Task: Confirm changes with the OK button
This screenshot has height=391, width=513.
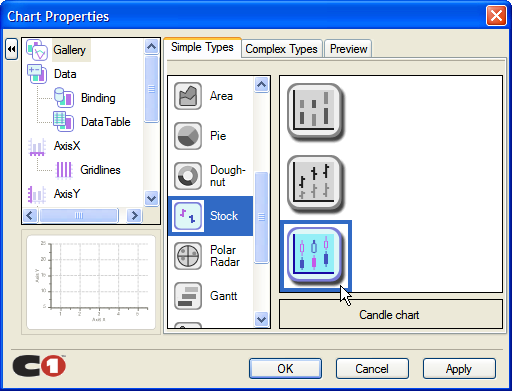Action: tap(285, 369)
